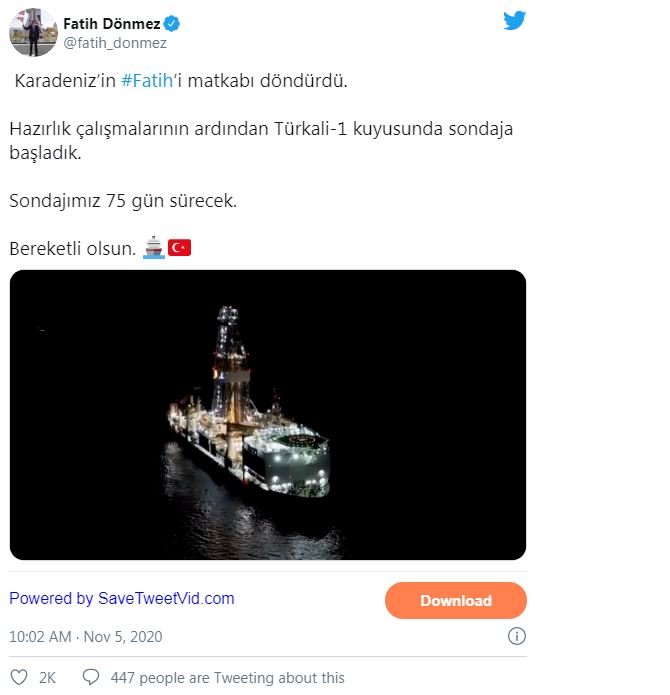Open the tweet info circle icon

click(x=516, y=636)
